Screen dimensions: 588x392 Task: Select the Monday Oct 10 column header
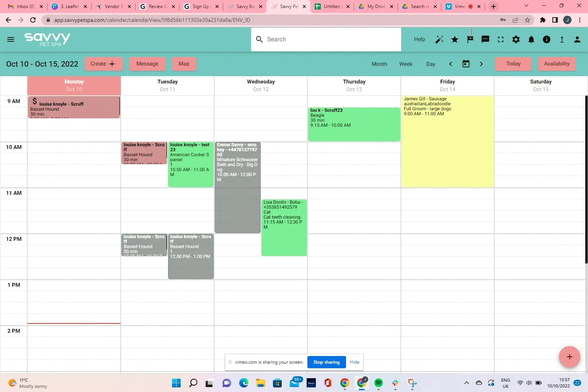tap(74, 85)
